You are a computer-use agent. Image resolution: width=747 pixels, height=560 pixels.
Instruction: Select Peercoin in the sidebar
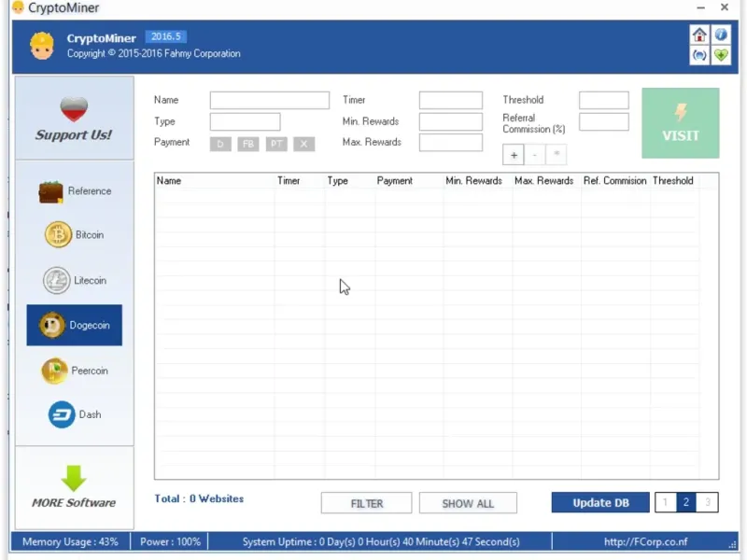point(75,371)
